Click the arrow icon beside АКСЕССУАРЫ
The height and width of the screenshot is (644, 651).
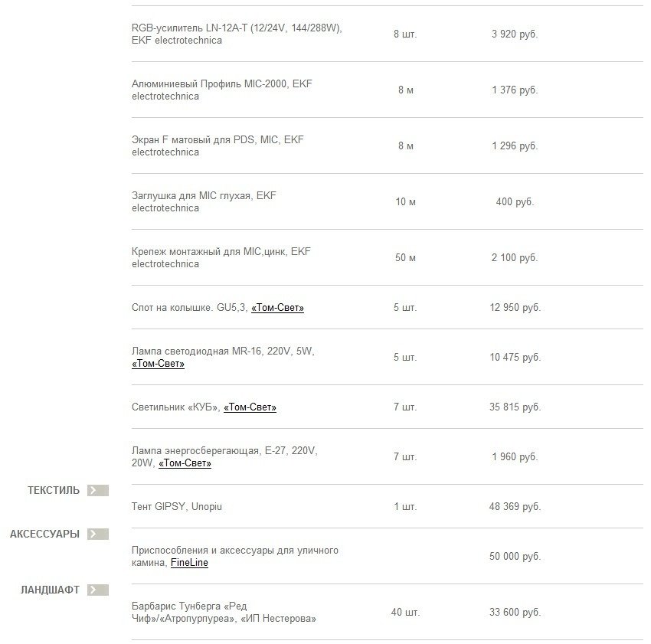click(98, 534)
